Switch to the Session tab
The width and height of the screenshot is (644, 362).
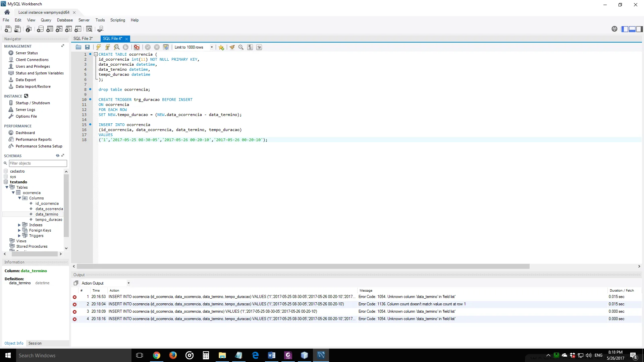tap(35, 343)
